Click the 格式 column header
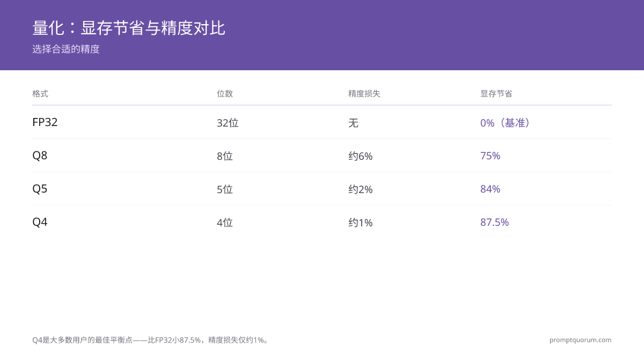 pos(40,94)
